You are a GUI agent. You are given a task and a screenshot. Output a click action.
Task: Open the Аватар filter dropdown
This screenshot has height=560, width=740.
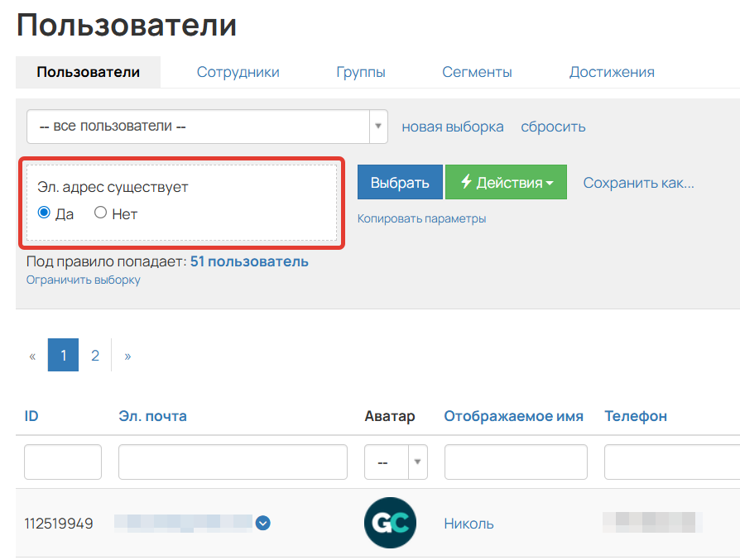pos(418,462)
